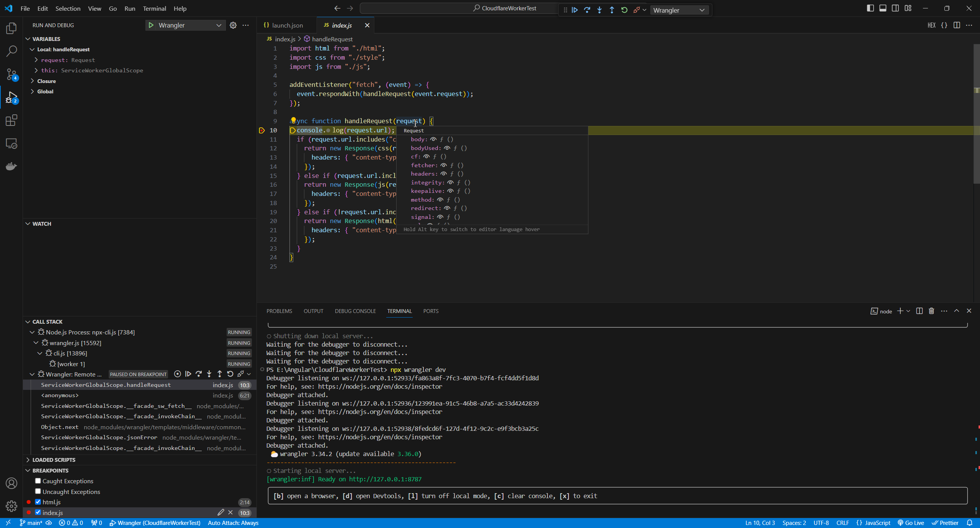Click Restart in floating debug toolbar
This screenshot has width=980, height=528.
point(624,10)
